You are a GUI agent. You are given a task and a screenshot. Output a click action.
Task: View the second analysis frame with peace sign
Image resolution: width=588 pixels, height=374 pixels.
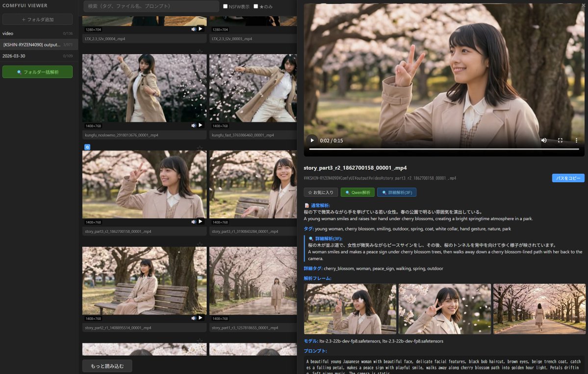(445, 309)
